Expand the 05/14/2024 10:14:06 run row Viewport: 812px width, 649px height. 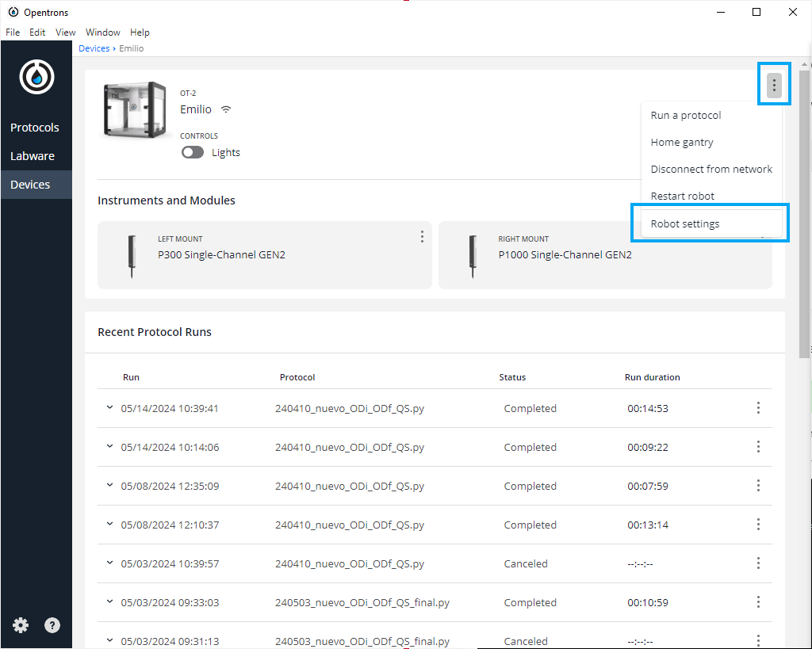click(x=109, y=446)
